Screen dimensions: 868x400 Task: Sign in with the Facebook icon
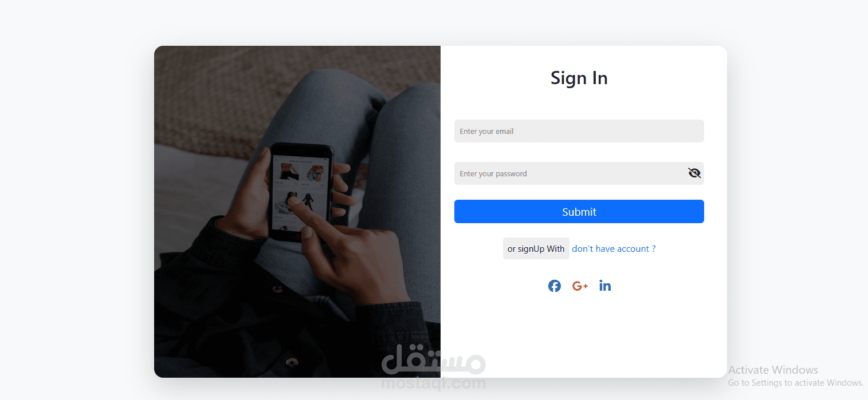pos(554,286)
